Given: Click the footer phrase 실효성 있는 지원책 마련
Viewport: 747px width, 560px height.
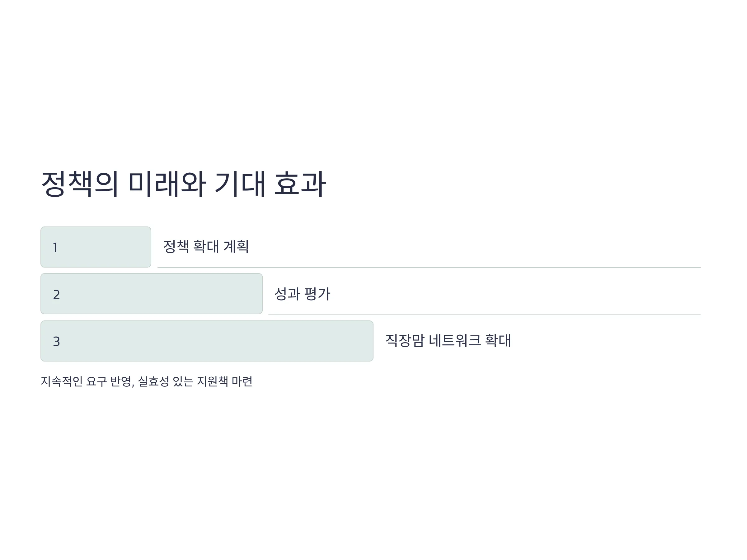Looking at the screenshot, I should (195, 382).
